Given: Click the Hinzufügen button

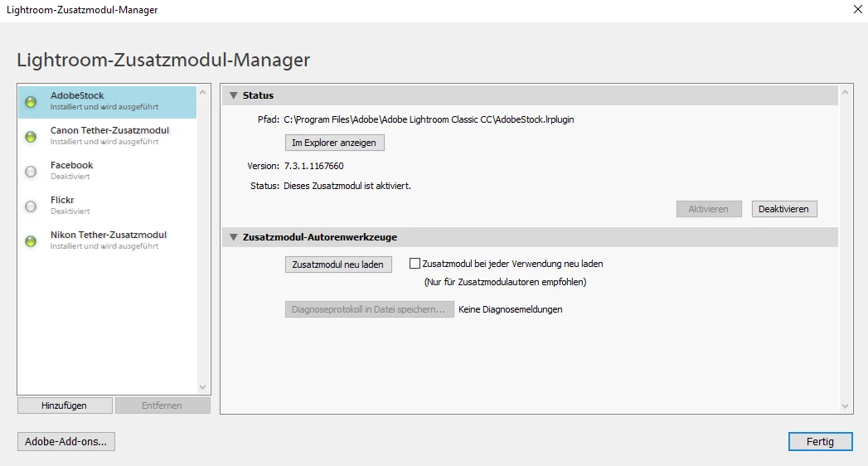Looking at the screenshot, I should 65,405.
